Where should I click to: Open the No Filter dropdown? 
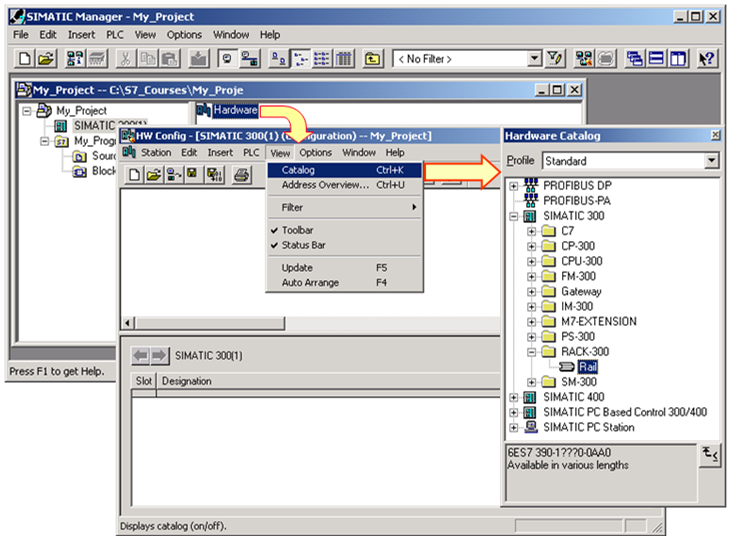[x=534, y=59]
